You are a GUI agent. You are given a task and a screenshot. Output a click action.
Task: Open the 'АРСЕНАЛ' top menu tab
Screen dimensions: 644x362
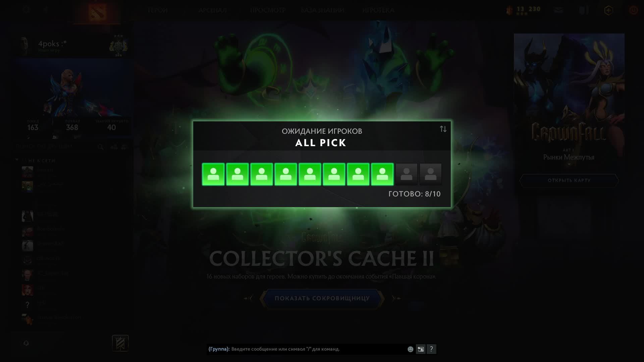213,10
